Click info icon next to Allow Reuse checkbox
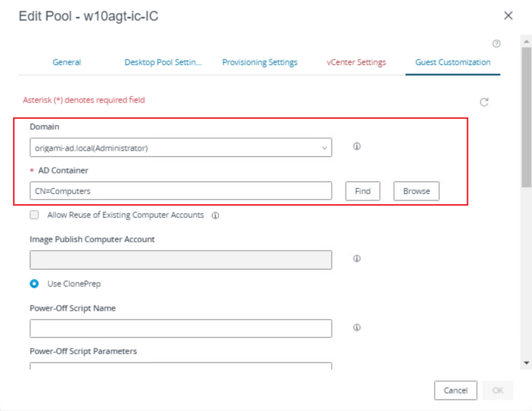Viewport: 532px width, 411px height. [x=215, y=216]
